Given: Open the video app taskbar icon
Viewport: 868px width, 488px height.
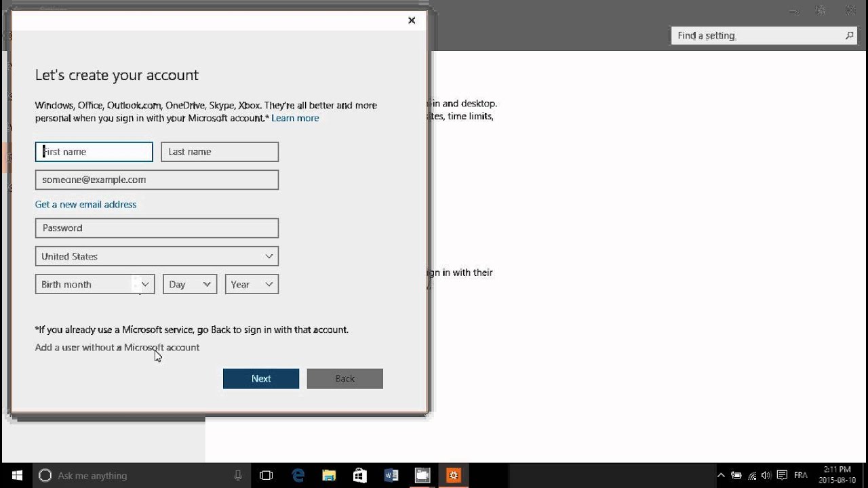Looking at the screenshot, I should click(422, 475).
